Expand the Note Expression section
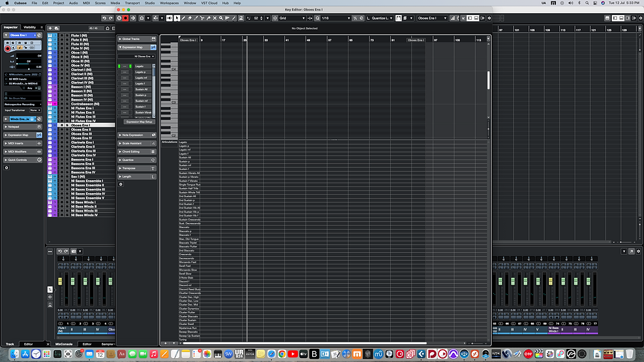This screenshot has height=362, width=644. pyautogui.click(x=137, y=135)
